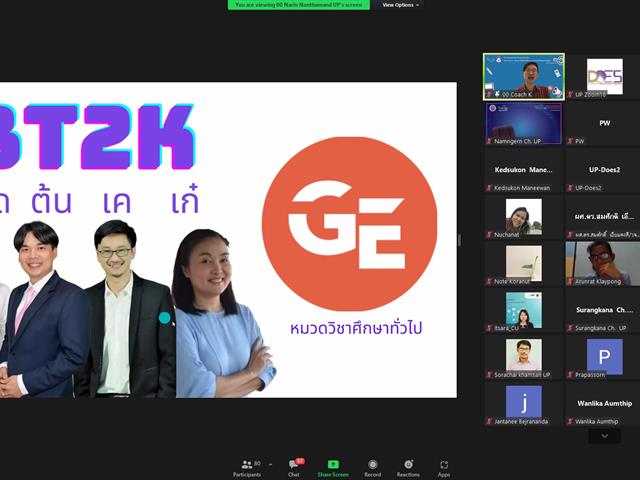Click the muted mic icon beside Nuchanat name

pos(489,235)
